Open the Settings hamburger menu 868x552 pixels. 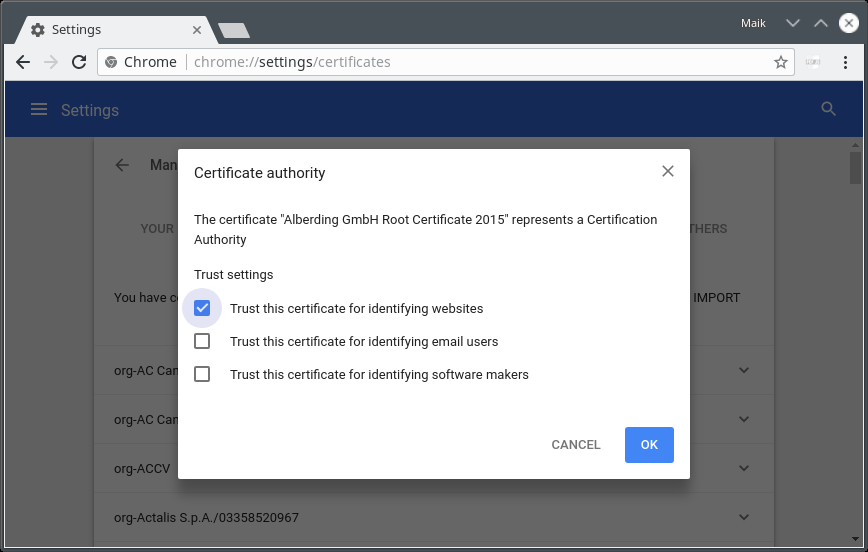[x=39, y=109]
